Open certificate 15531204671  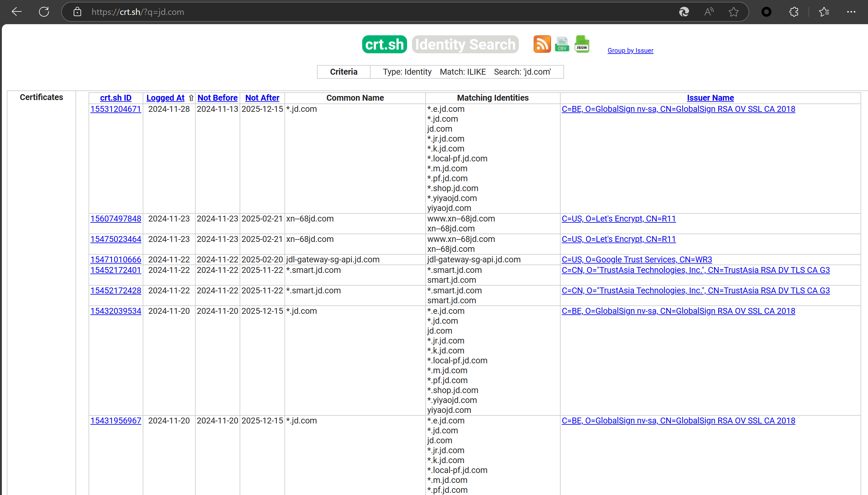(x=115, y=109)
